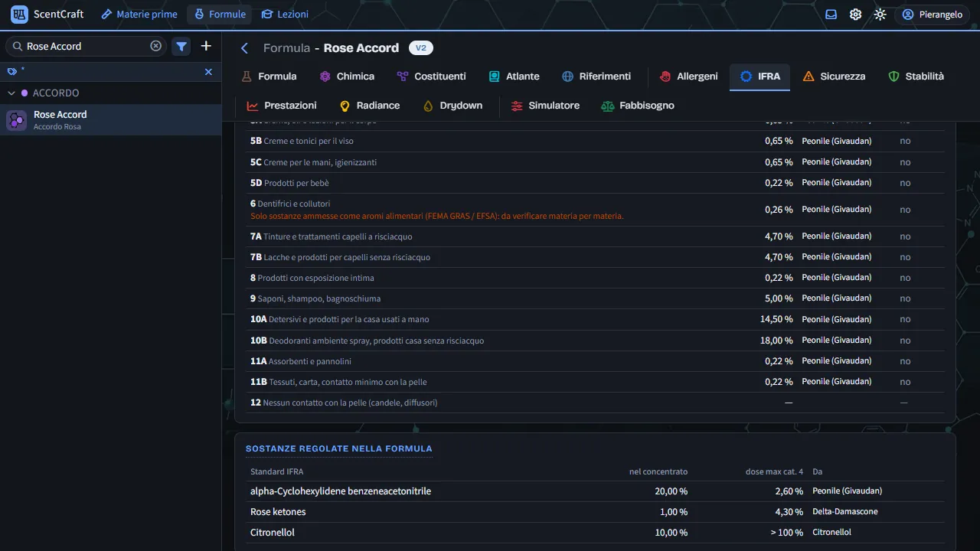The width and height of the screenshot is (980, 551).
Task: Open the Stabilità tab
Action: (x=916, y=77)
